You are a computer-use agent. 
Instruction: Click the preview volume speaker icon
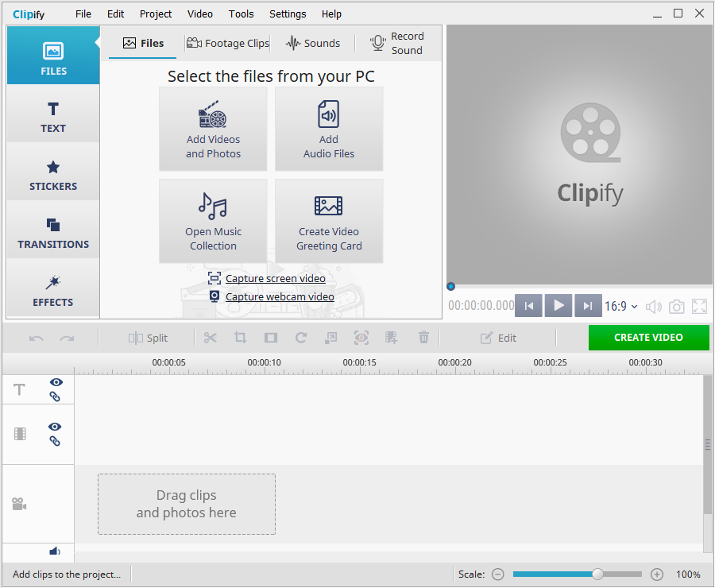click(654, 307)
